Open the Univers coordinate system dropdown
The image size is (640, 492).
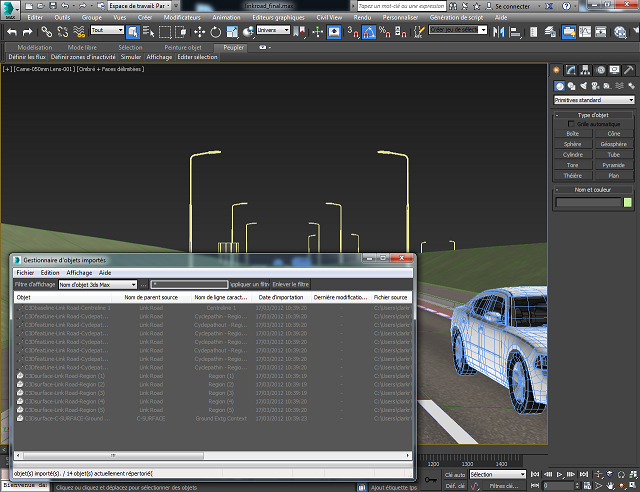click(273, 31)
